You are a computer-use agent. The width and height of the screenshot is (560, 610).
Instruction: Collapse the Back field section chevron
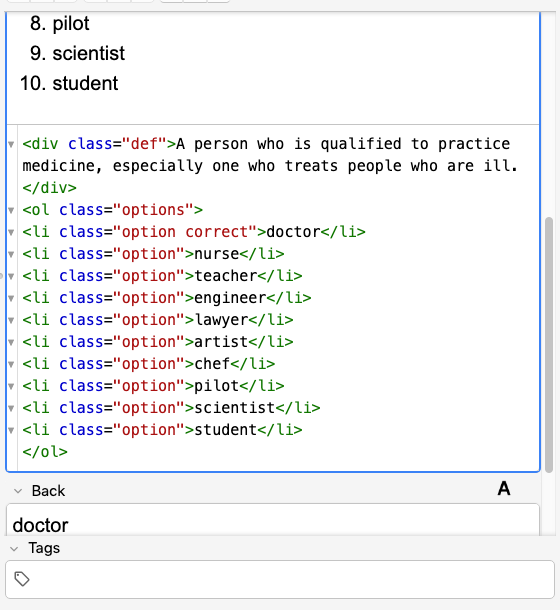coord(18,491)
